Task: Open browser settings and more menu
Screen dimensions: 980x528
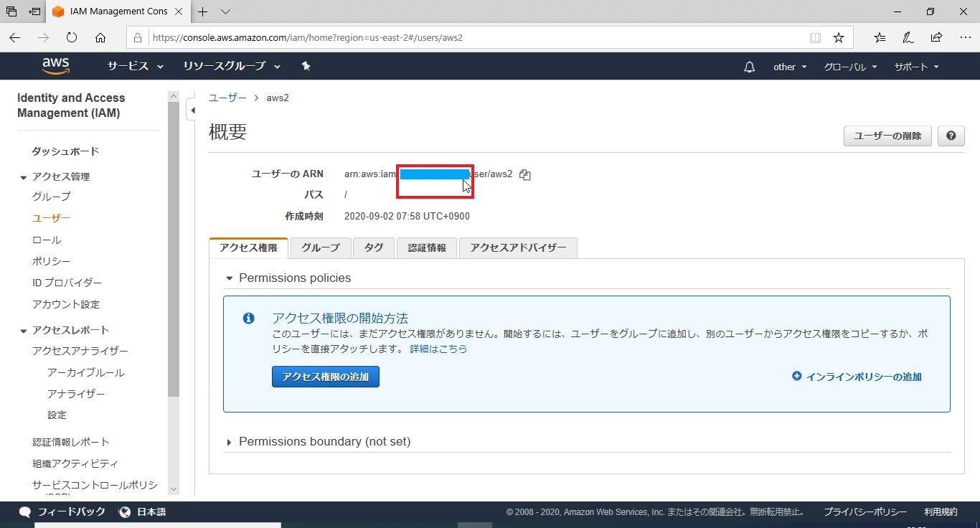Action: [965, 37]
